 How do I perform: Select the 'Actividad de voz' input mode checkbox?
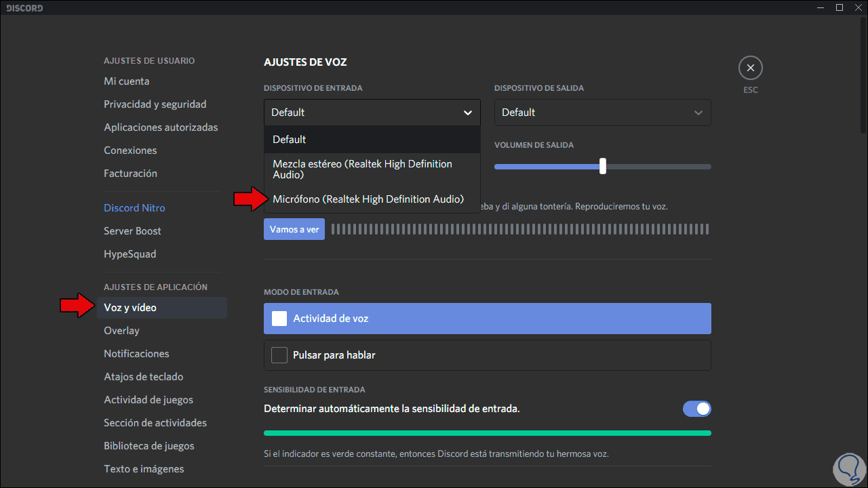[279, 318]
